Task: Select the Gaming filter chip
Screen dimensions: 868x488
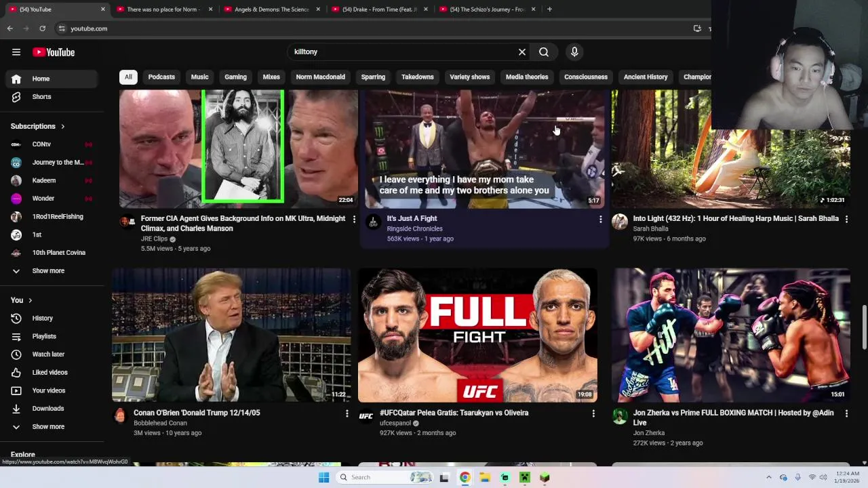Action: (235, 77)
